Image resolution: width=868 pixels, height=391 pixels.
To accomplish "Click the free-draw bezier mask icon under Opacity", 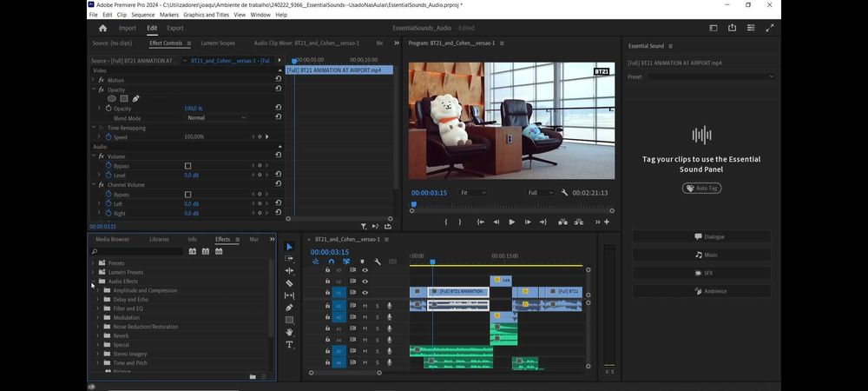I will click(135, 99).
